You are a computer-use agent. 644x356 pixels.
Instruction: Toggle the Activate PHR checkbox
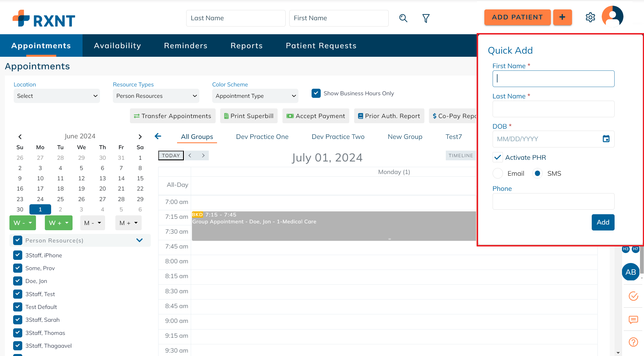(x=497, y=157)
